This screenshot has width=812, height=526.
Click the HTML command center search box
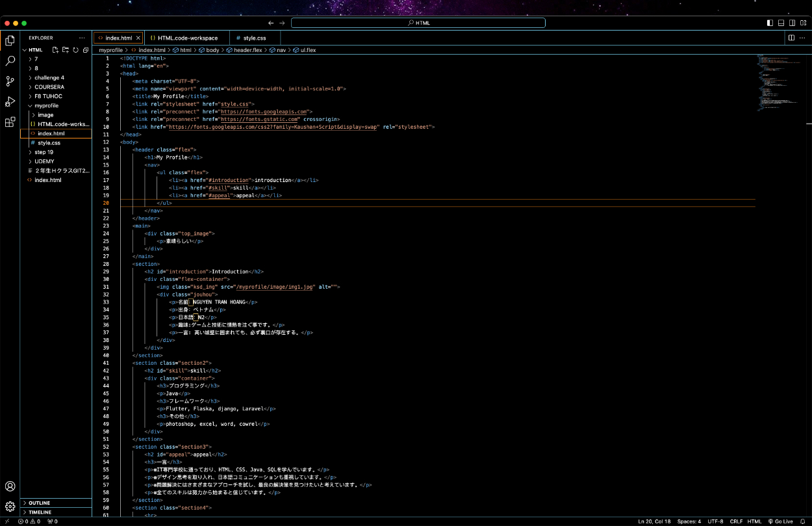(x=418, y=23)
